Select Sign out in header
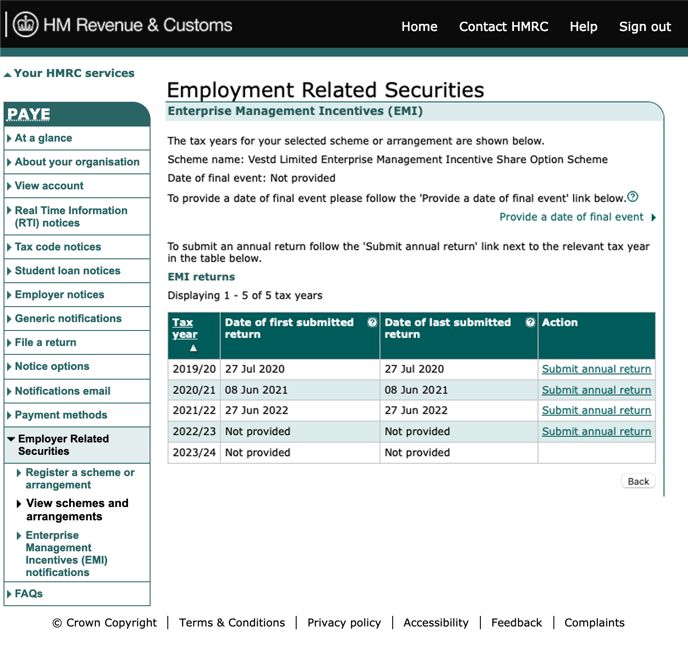This screenshot has height=661, width=688. coord(645,27)
